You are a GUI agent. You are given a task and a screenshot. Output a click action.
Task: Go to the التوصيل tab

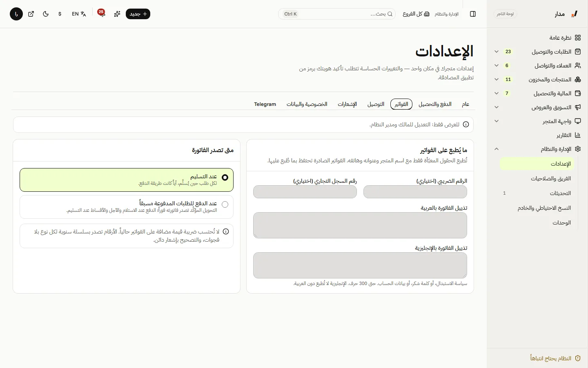pos(376,104)
